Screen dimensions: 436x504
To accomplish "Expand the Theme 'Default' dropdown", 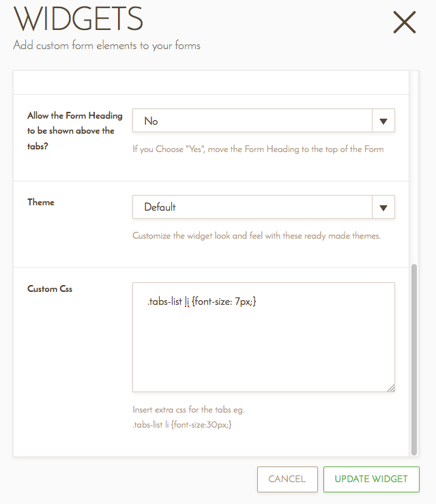I will (x=263, y=207).
